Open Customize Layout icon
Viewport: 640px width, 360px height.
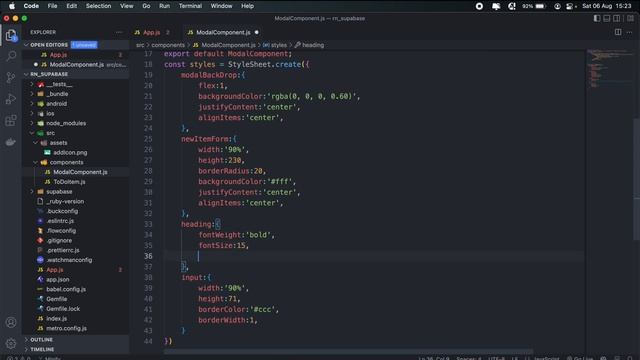(630, 18)
